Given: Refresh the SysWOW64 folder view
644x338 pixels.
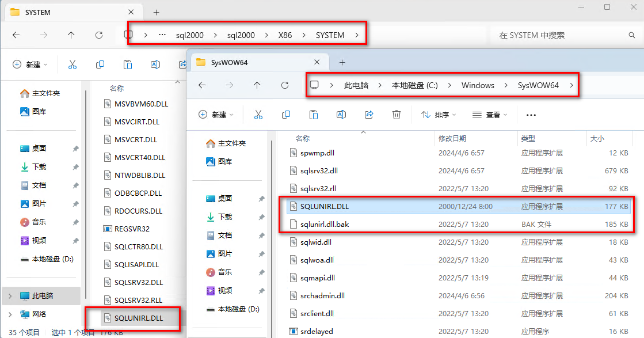Looking at the screenshot, I should 285,85.
